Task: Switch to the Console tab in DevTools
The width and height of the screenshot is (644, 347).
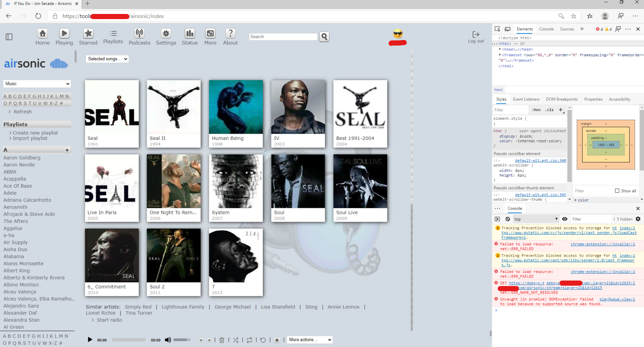Action: pyautogui.click(x=546, y=29)
